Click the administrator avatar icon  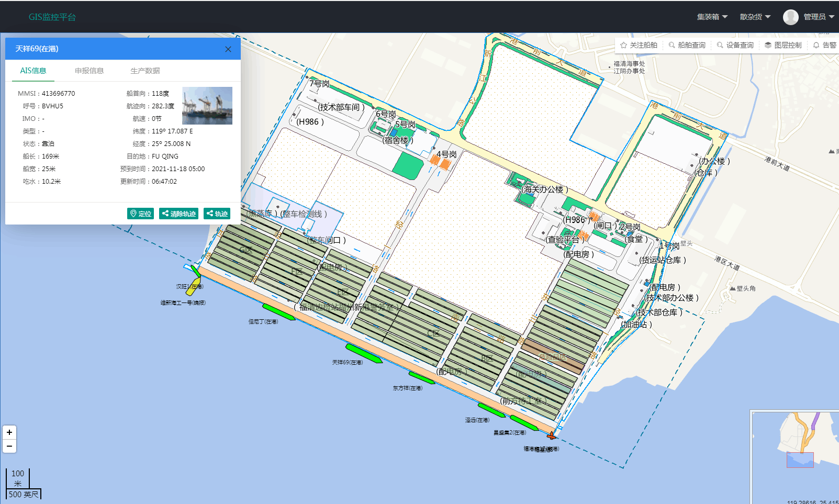[x=790, y=17]
